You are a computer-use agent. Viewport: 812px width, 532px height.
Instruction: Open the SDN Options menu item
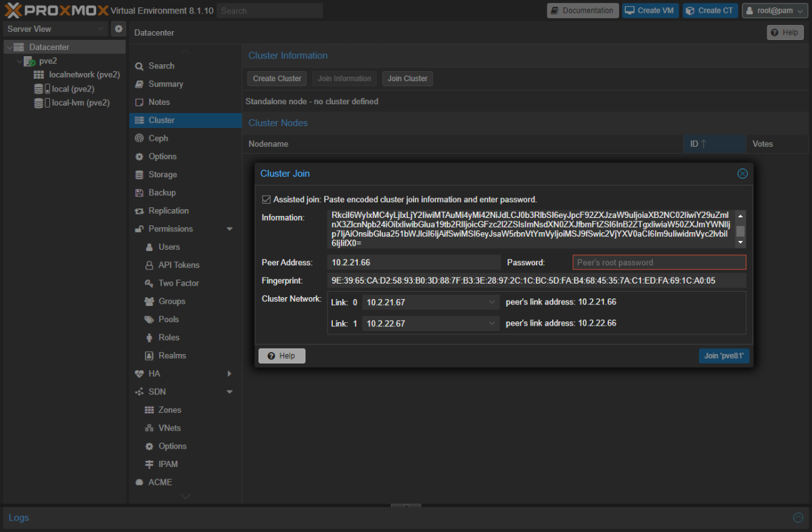coord(185,447)
